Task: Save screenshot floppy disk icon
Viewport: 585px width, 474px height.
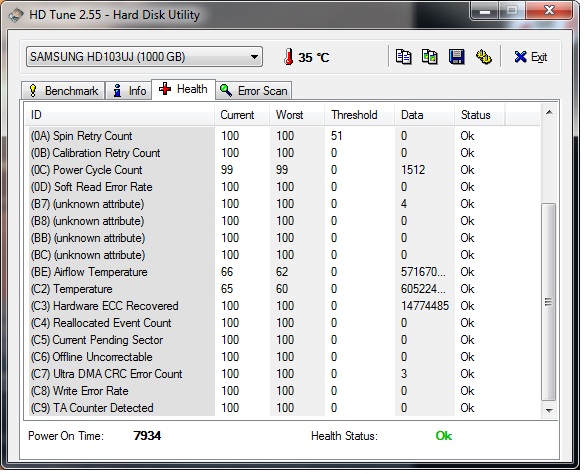Action: (x=457, y=57)
